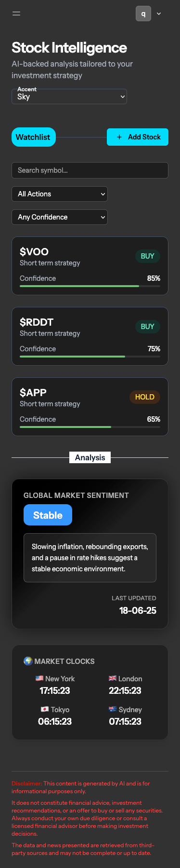The height and width of the screenshot is (868, 180).
Task: Click the Stable sentiment badge
Action: point(48,515)
